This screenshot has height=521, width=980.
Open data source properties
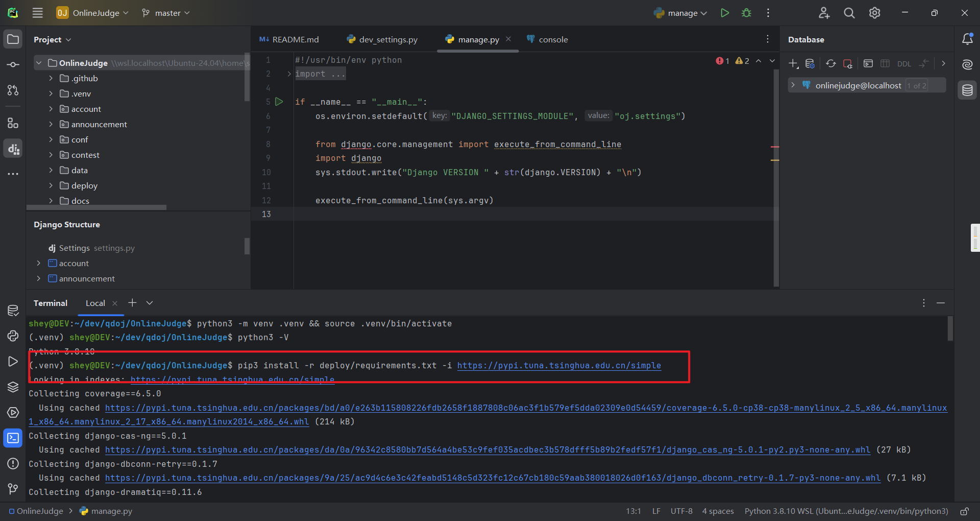click(x=810, y=64)
